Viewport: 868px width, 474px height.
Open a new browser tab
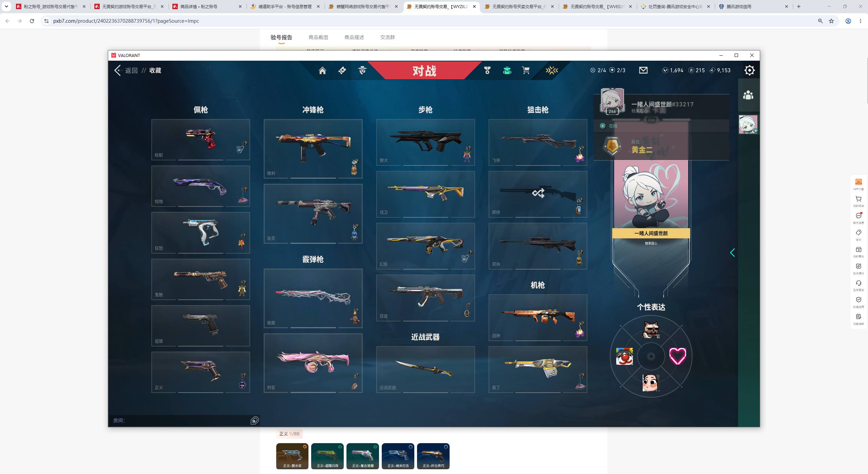(x=799, y=6)
